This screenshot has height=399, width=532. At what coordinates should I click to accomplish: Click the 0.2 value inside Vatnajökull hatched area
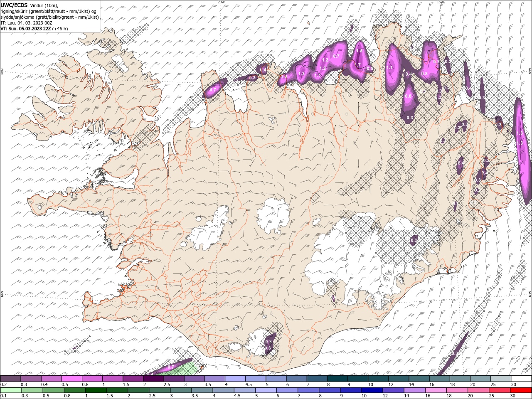coord(414,240)
